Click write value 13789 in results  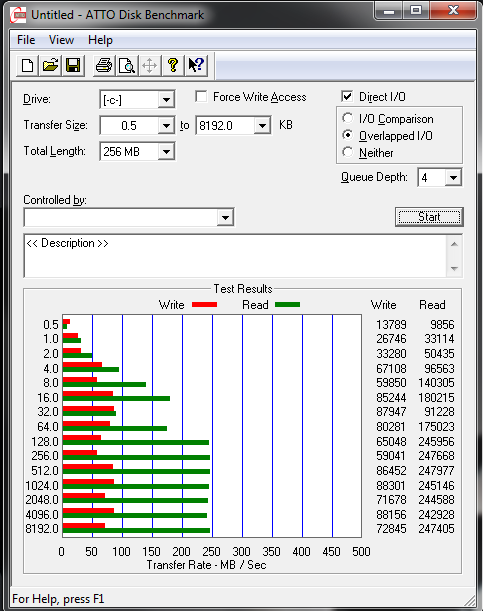391,325
